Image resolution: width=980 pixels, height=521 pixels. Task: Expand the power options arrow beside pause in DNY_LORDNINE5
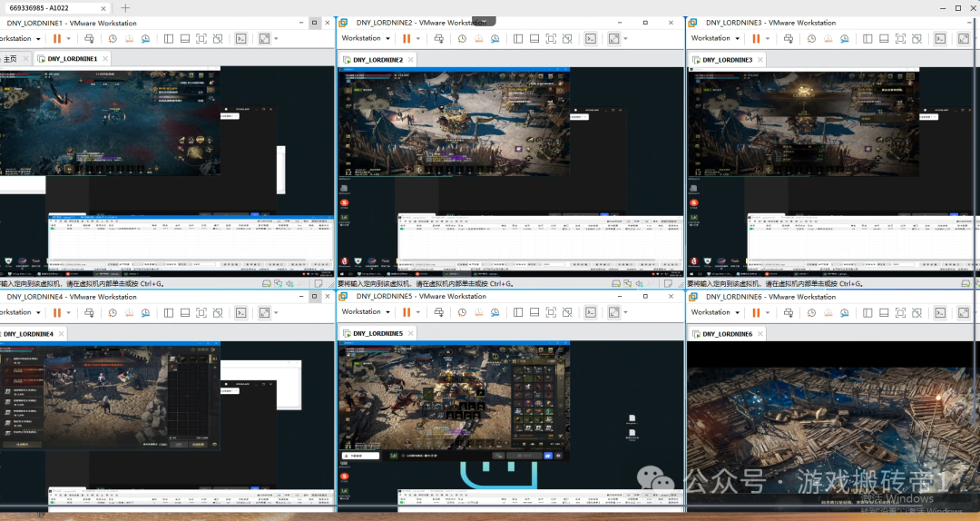point(418,312)
